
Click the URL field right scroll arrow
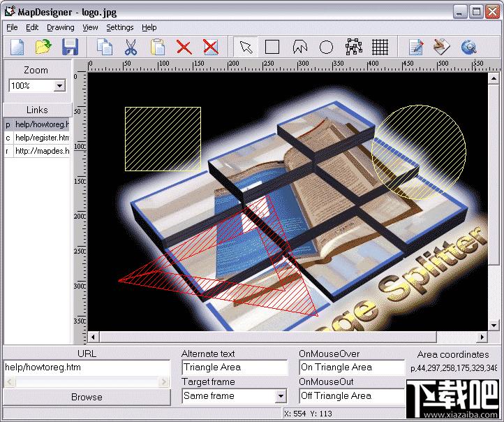(x=164, y=381)
